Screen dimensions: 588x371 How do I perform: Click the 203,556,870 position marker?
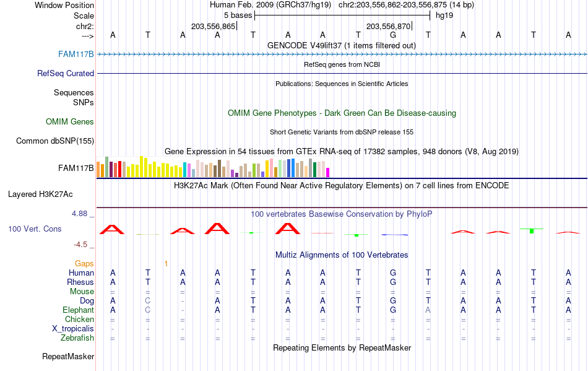click(388, 26)
